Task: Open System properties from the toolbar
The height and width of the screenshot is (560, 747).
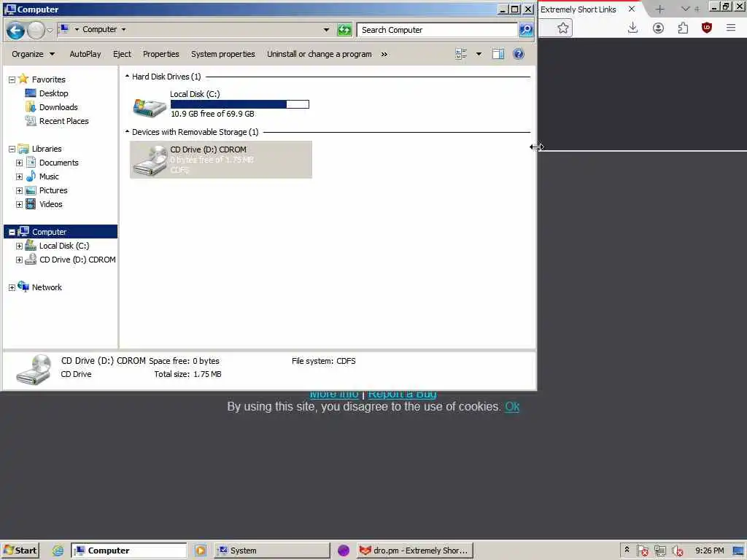Action: point(223,54)
